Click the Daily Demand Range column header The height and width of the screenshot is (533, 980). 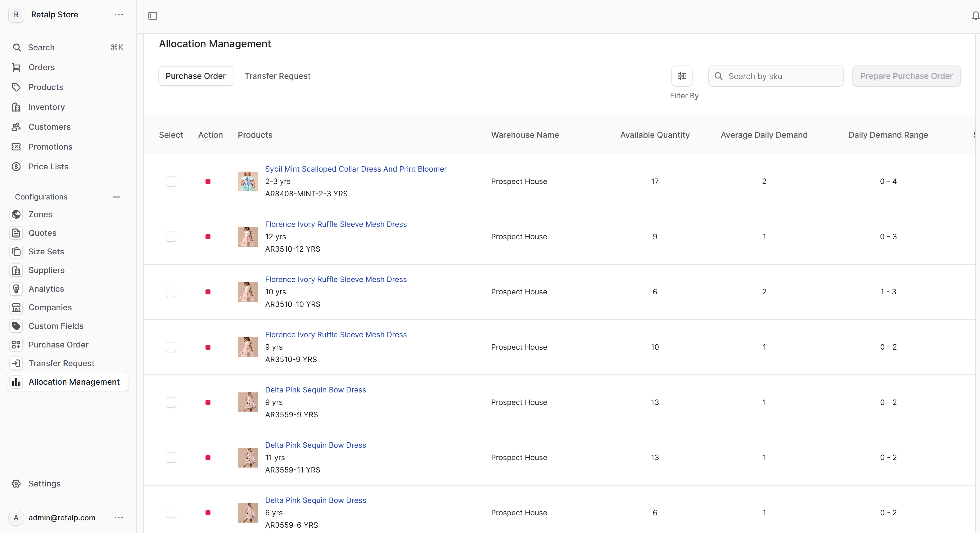pos(888,135)
